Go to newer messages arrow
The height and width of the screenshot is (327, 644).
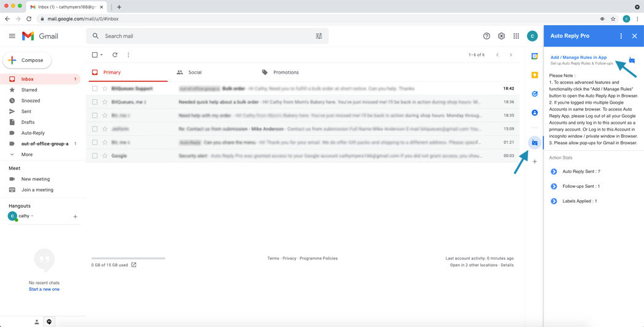(x=497, y=55)
